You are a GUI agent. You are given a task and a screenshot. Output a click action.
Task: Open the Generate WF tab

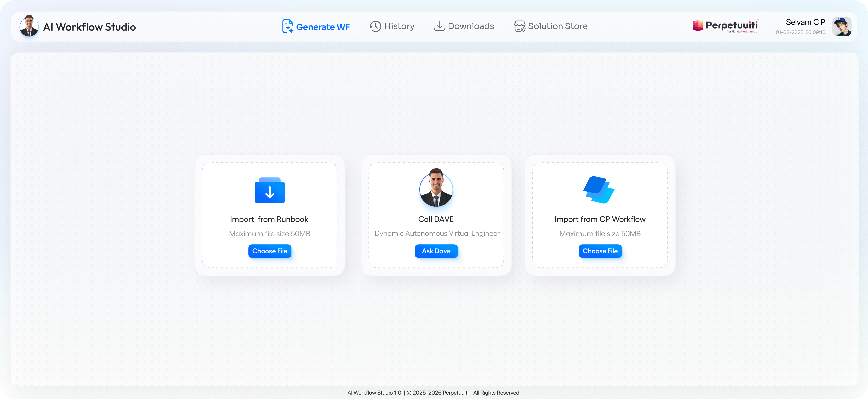click(322, 27)
